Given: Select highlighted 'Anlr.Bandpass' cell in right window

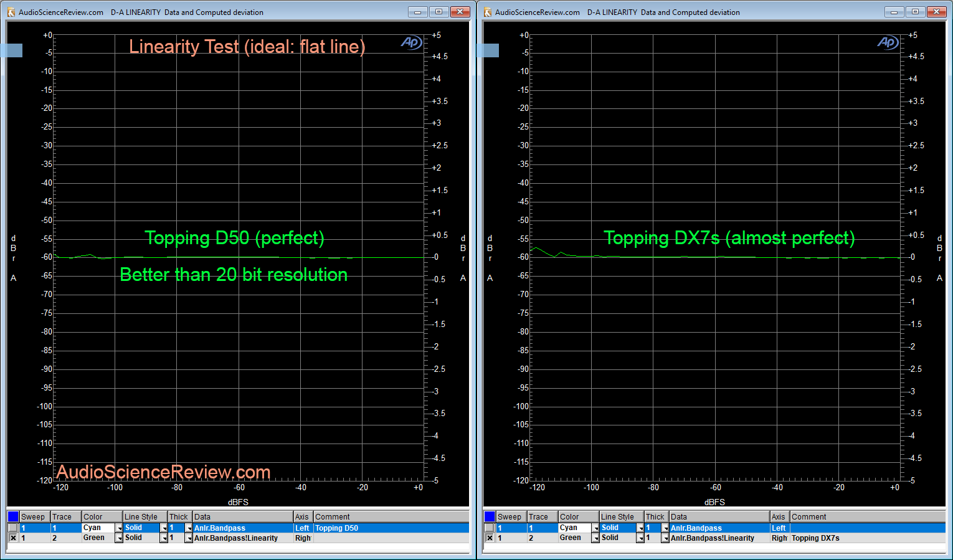Looking at the screenshot, I should coord(719,528).
